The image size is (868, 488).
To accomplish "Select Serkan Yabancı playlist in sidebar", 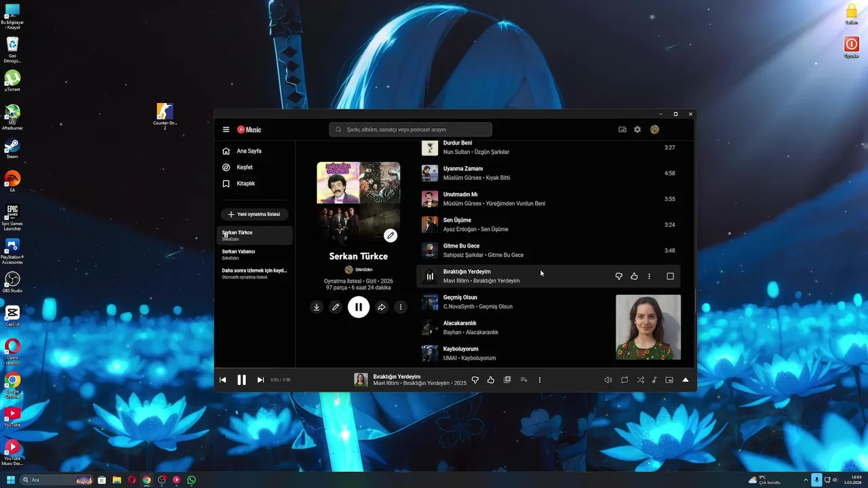I will 254,254.
